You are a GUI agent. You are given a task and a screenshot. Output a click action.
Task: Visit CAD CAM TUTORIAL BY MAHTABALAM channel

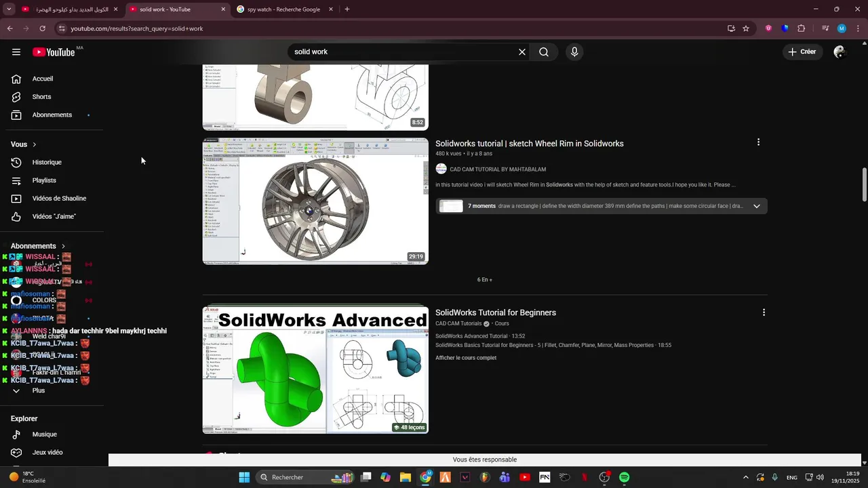click(x=498, y=169)
